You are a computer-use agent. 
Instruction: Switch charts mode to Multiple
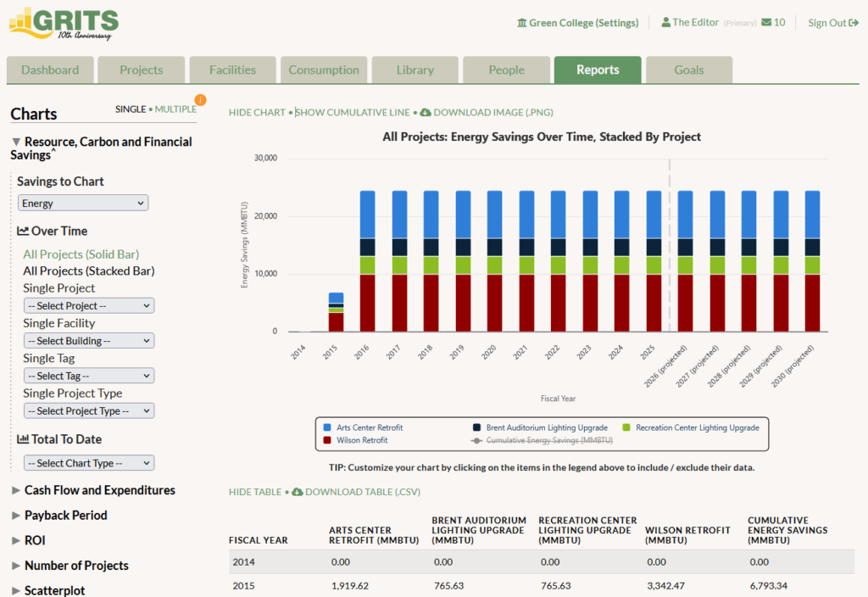tap(175, 109)
